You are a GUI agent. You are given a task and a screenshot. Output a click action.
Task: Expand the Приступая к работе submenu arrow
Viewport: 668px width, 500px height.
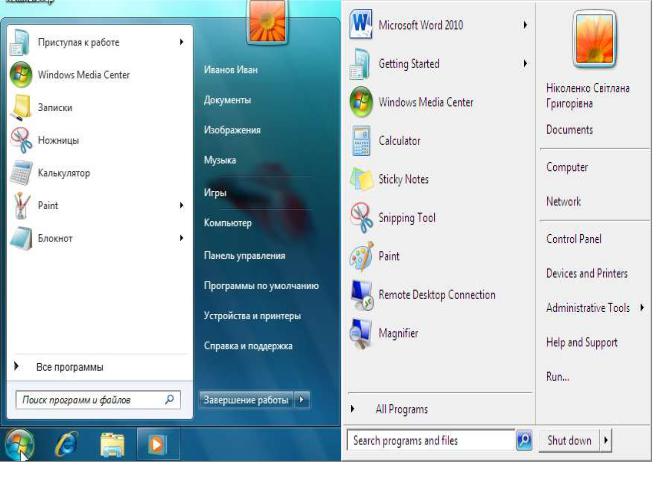(181, 42)
